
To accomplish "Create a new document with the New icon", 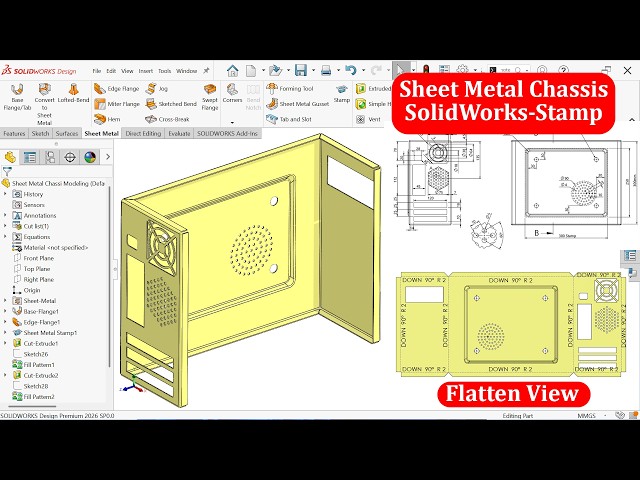I will tap(251, 71).
